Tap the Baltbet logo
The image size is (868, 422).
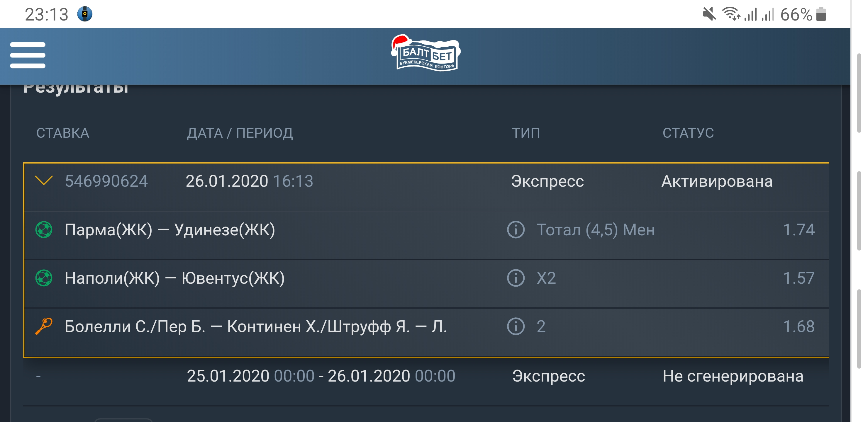coord(425,53)
